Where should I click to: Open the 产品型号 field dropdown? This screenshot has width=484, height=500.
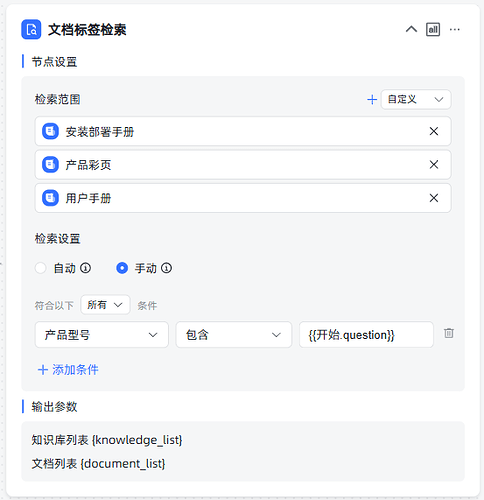(x=102, y=335)
